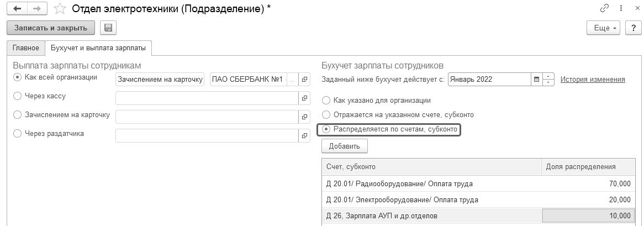Choose Как указано для организации option
The width and height of the screenshot is (644, 226).
(x=326, y=101)
